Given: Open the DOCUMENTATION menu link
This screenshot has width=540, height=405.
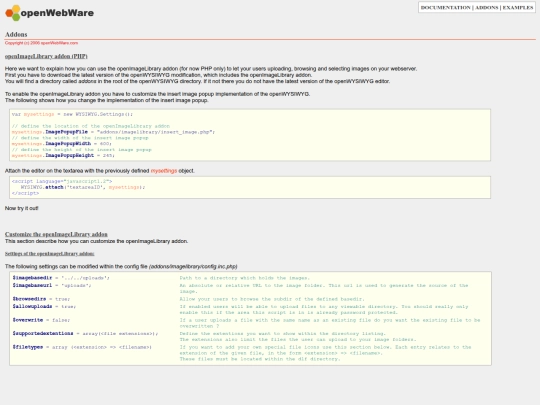Looking at the screenshot, I should click(446, 8).
